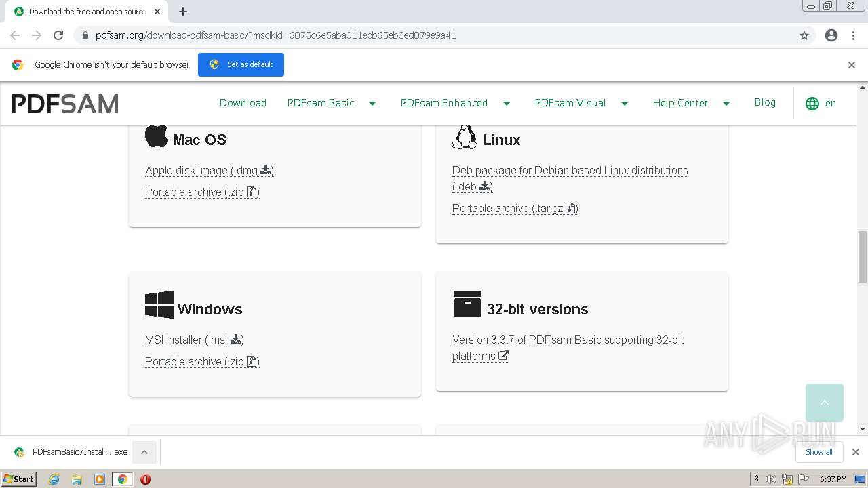Screen dimensions: 868x488
Task: Download the Windows MSI installer (.msi)
Action: pos(195,340)
